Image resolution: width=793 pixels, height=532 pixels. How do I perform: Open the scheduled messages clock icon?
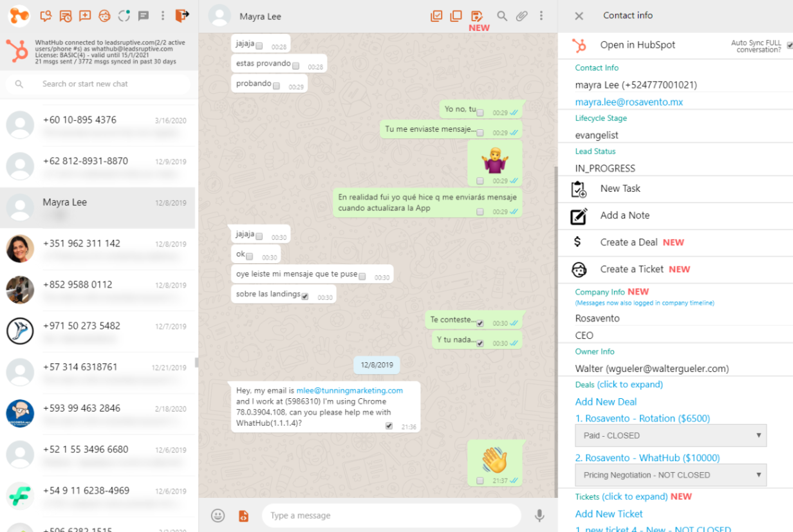pos(65,15)
